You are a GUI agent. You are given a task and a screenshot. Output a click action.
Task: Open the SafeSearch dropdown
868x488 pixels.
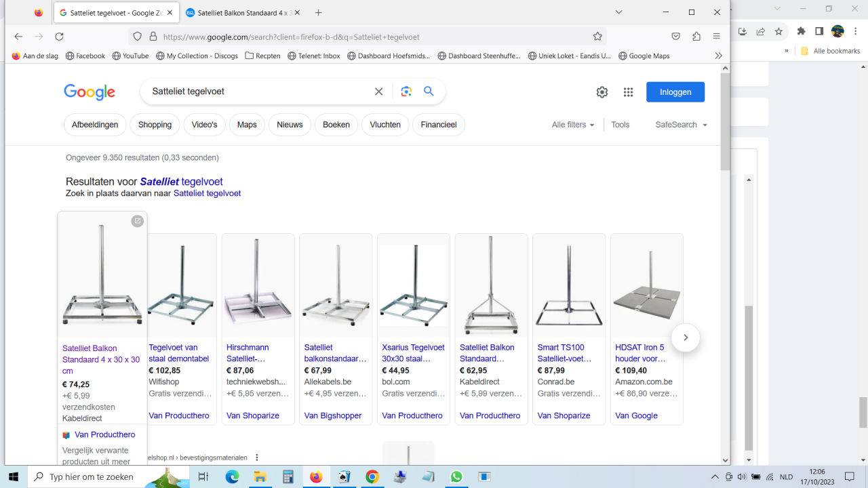(681, 125)
